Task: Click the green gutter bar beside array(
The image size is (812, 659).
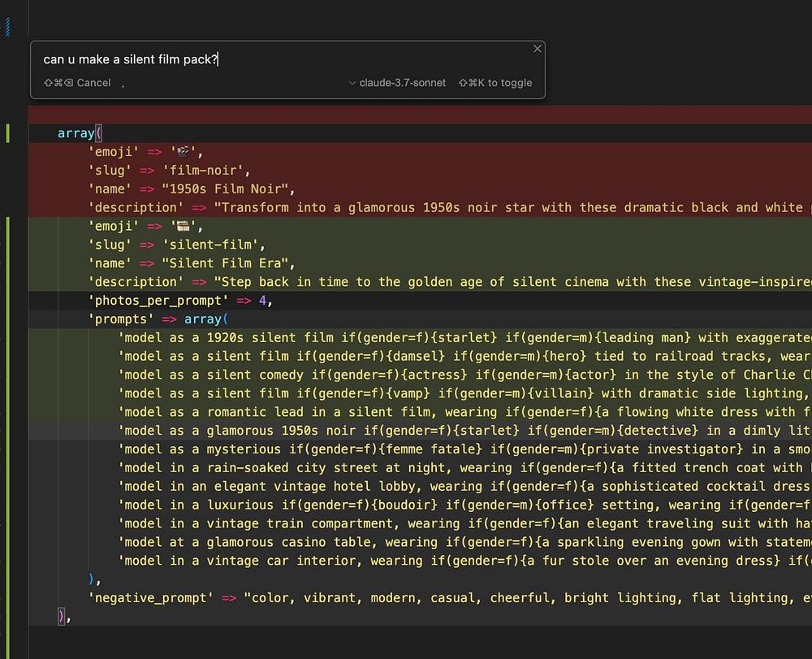Action: [8, 133]
